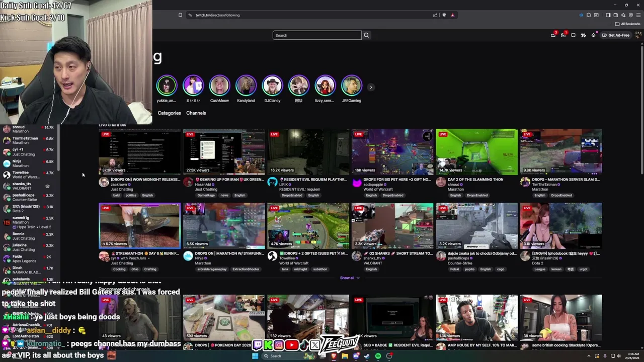644x362 pixels.
Task: Click the tab audio playing indicator icon
Action: click(x=581, y=15)
